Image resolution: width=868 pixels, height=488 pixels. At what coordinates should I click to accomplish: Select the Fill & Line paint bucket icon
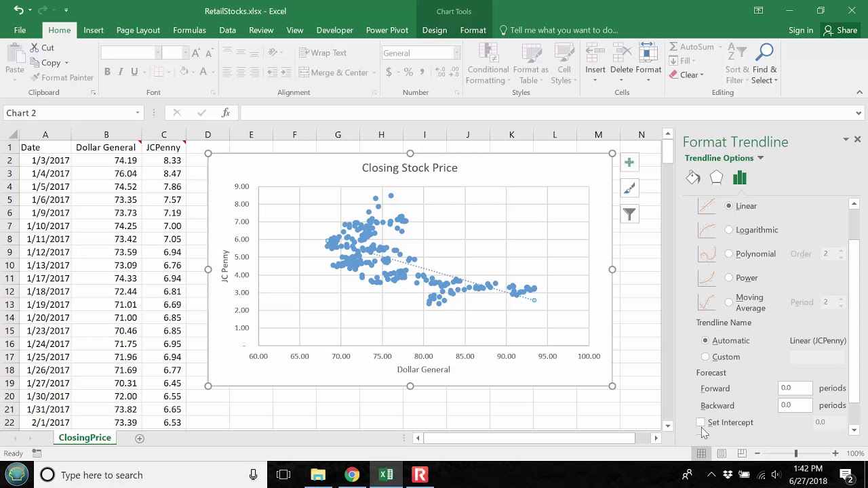693,178
